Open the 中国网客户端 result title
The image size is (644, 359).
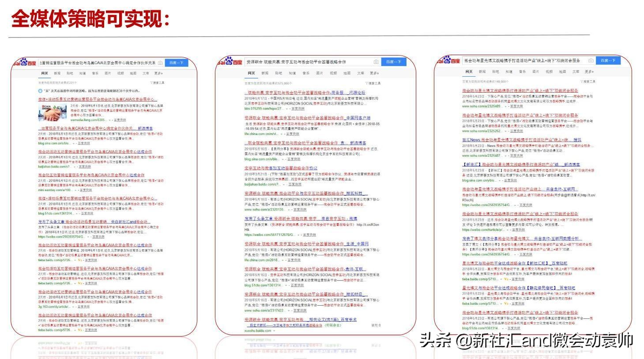pyautogui.click(x=308, y=118)
